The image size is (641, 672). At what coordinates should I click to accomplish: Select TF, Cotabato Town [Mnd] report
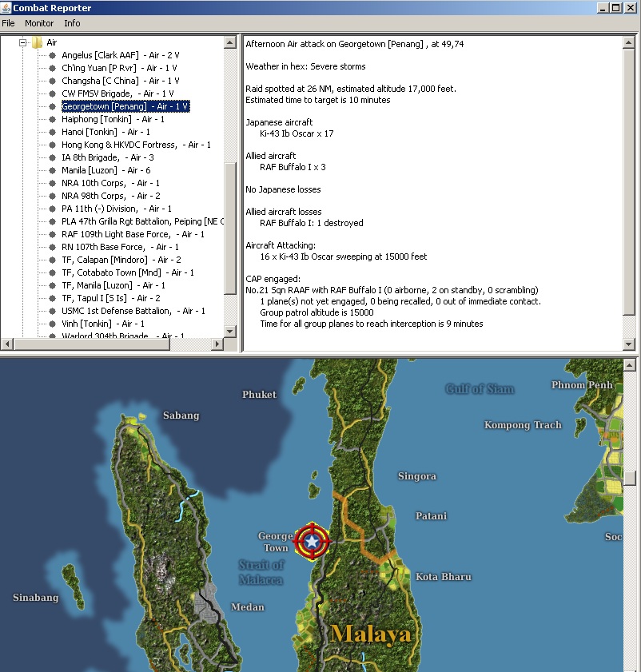pyautogui.click(x=128, y=272)
